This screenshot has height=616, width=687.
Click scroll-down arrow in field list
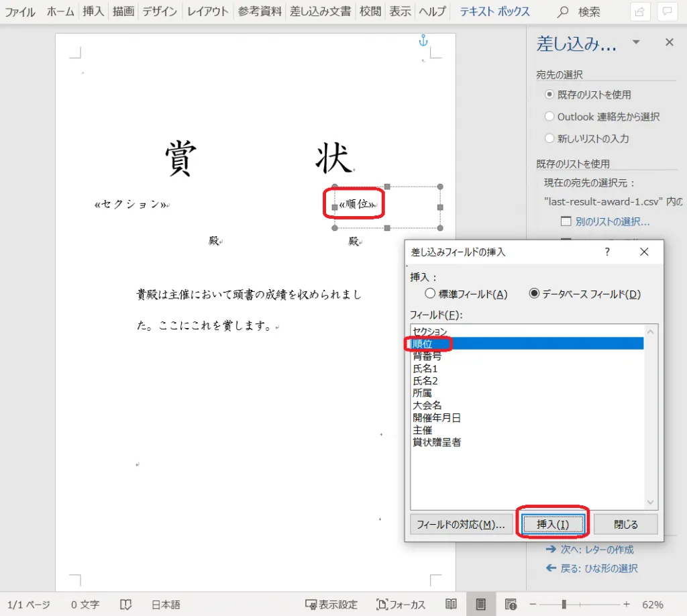(x=649, y=502)
